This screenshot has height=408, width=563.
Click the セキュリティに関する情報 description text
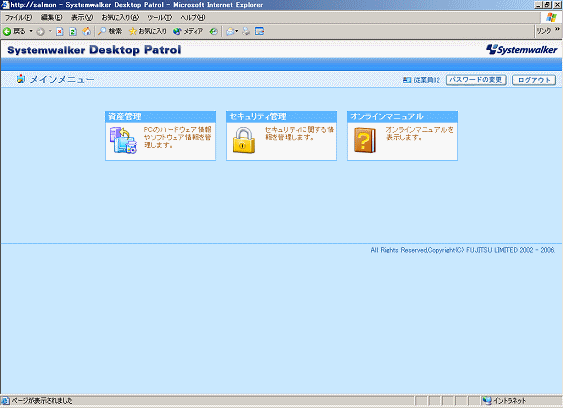click(299, 133)
